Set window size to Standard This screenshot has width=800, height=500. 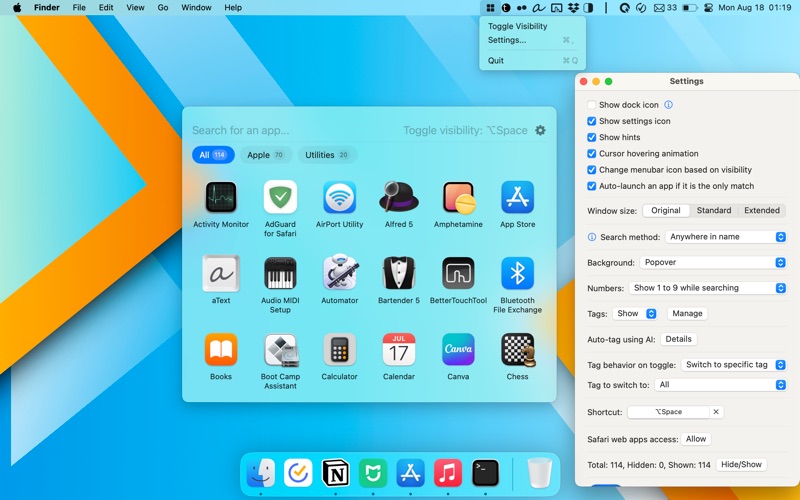click(714, 210)
